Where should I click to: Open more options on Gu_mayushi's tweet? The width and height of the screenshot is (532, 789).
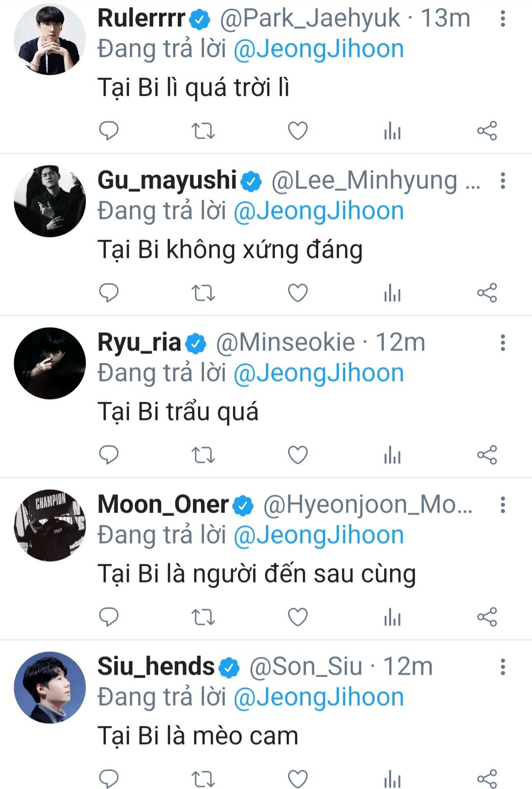[502, 181]
